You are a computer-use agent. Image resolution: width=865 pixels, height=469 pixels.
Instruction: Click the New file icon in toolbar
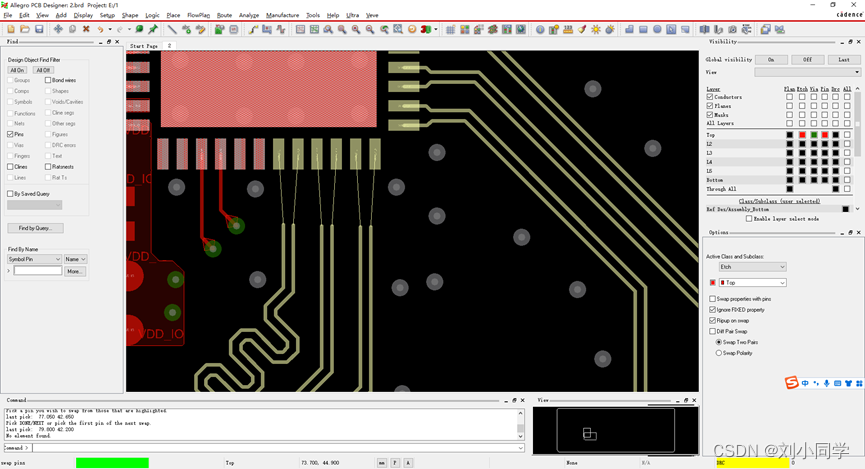tap(10, 29)
